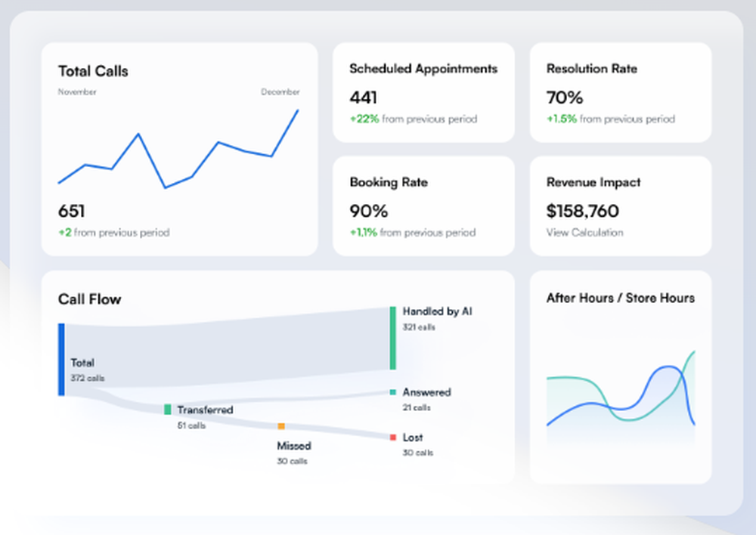The height and width of the screenshot is (535, 756).
Task: Click the Booking Rate heading
Action: pyautogui.click(x=389, y=182)
